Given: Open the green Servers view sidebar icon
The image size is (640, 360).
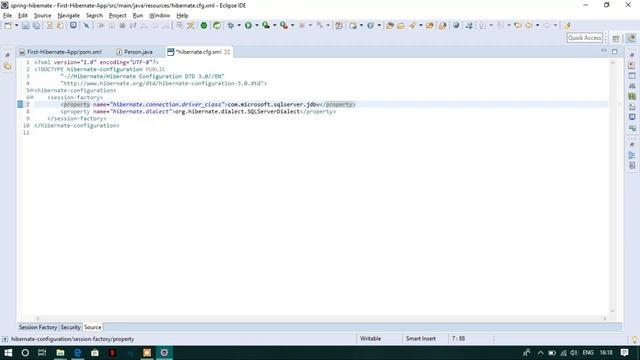Looking at the screenshot, I should click(632, 96).
